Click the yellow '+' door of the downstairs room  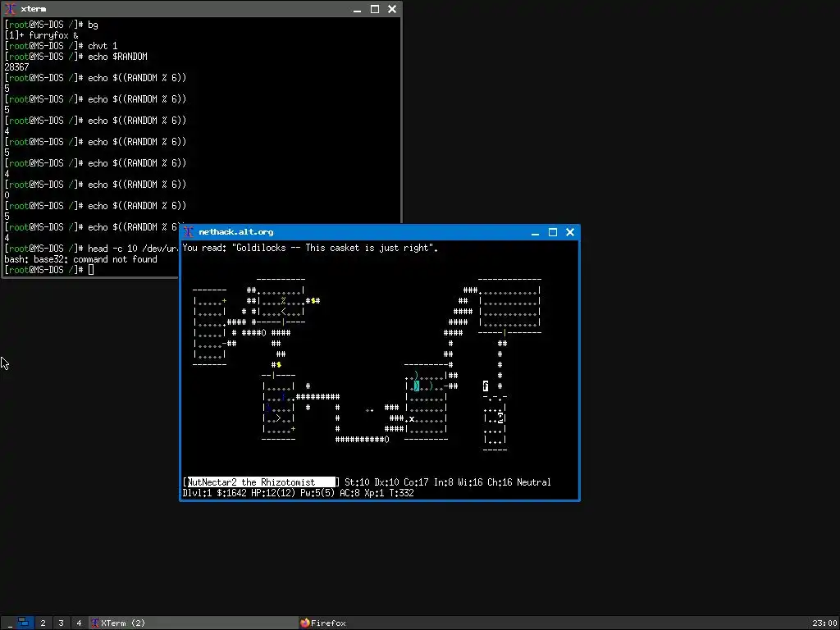tap(293, 429)
